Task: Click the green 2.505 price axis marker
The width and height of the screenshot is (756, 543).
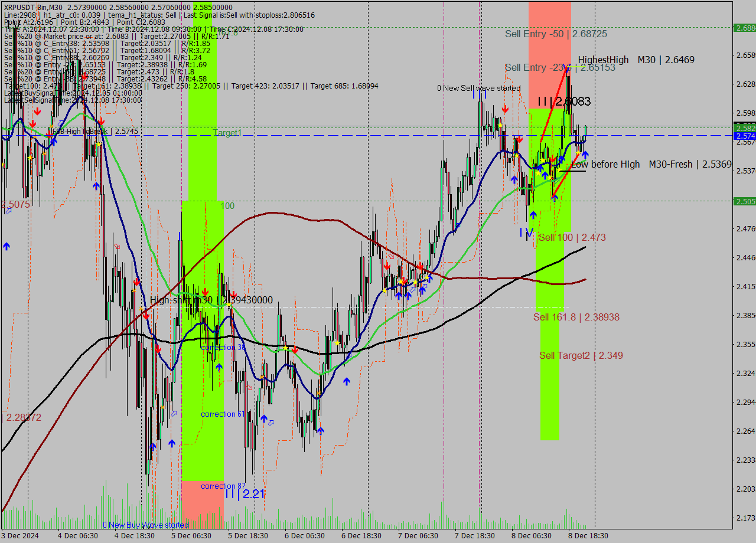Action: (744, 201)
